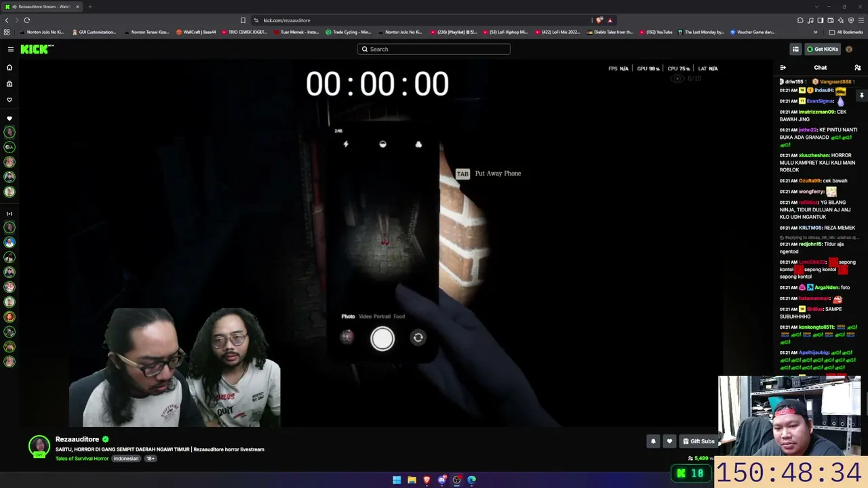Screen dimensions: 868x488
Task: Open the (192) YouTube bookmark
Action: coord(656,32)
